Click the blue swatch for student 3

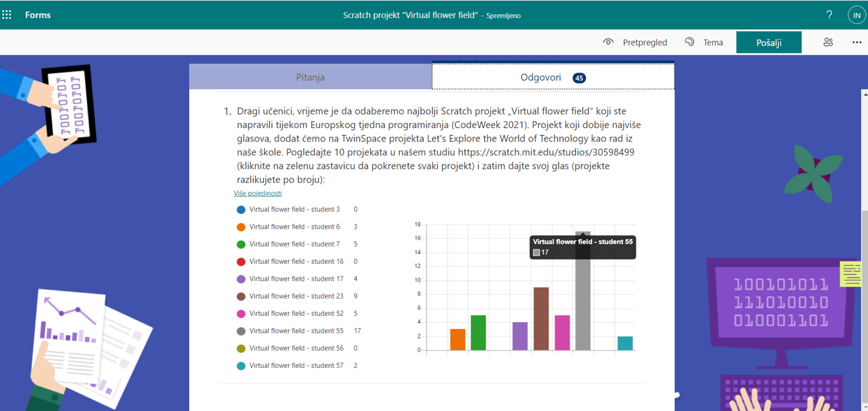click(241, 210)
